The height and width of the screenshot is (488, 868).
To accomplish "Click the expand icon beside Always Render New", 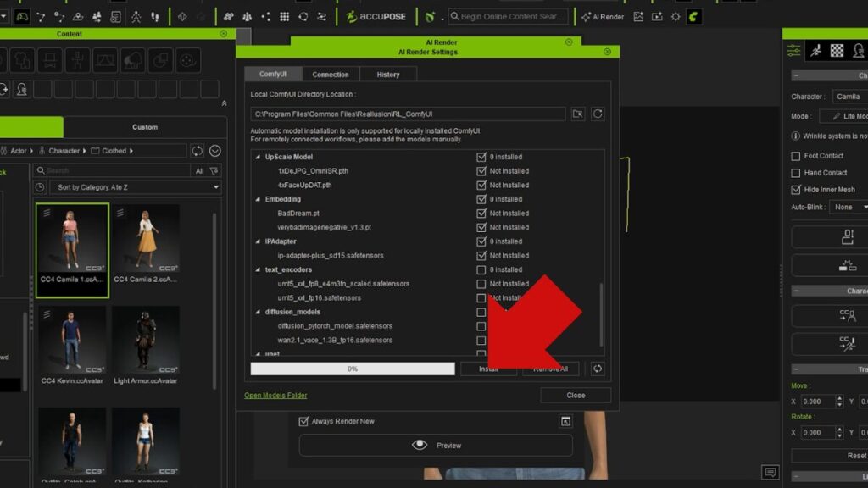I will pyautogui.click(x=565, y=422).
